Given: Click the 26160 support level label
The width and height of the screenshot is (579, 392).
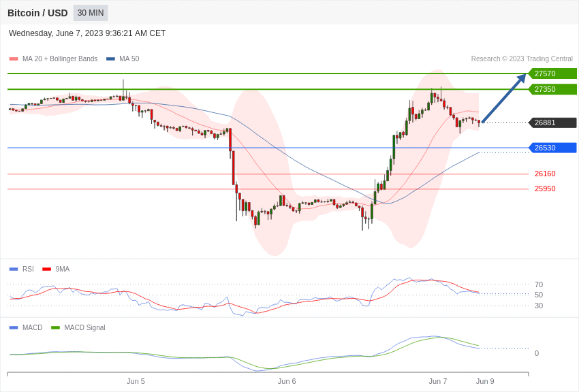Looking at the screenshot, I should pyautogui.click(x=545, y=174).
